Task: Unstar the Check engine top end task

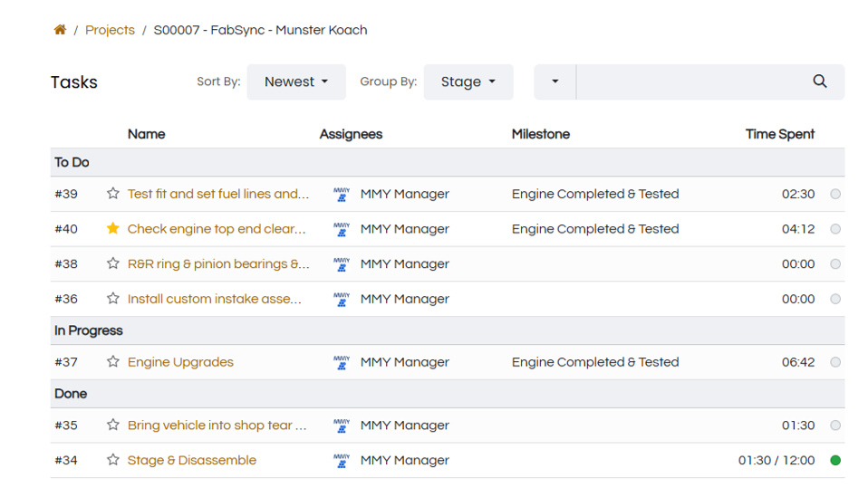Action: (113, 229)
